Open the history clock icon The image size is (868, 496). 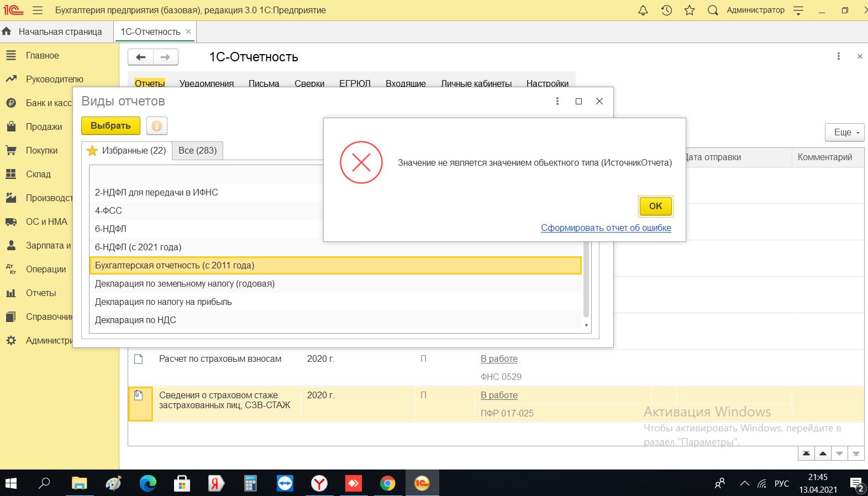click(666, 10)
